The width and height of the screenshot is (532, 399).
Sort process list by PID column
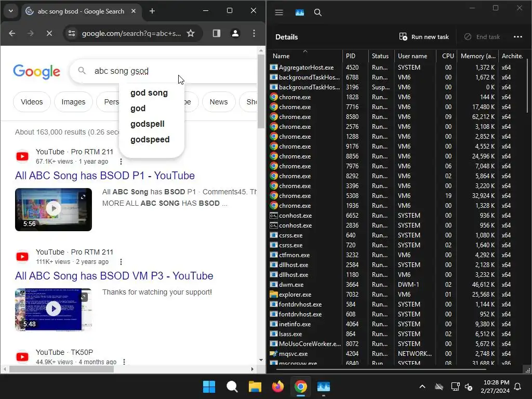[x=355, y=56]
